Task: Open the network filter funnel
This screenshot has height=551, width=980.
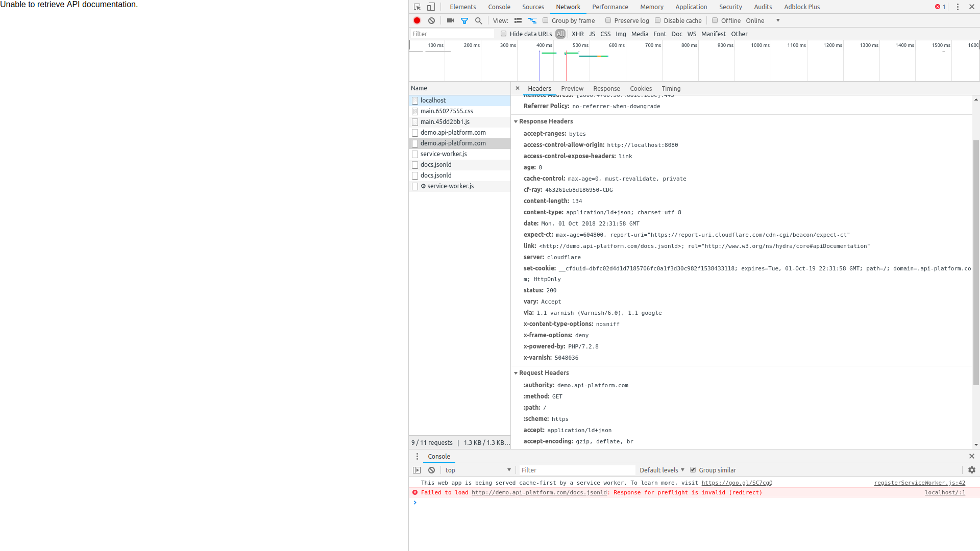Action: pos(464,20)
